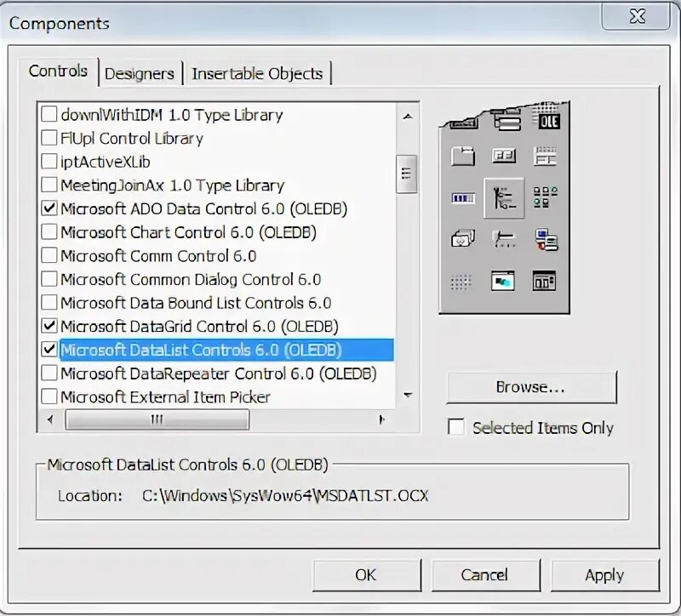Enable the iptActiveXLib checkbox
Screen dimensions: 681x616
[49, 162]
